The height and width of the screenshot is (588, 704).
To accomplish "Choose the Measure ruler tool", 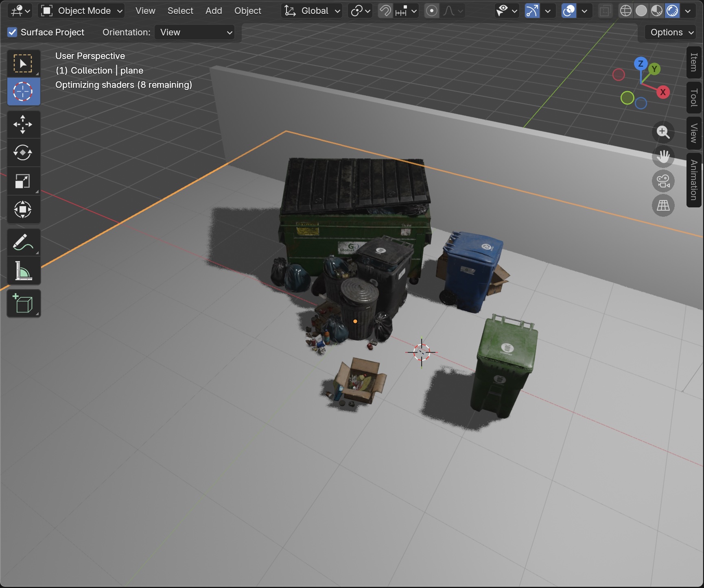I will coord(23,271).
